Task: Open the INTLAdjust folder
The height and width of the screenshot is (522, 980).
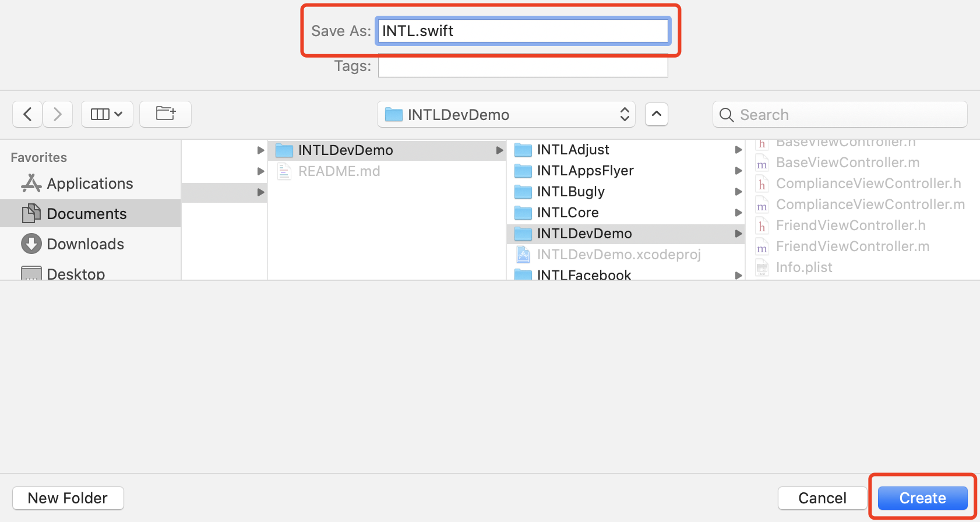Action: (626, 150)
